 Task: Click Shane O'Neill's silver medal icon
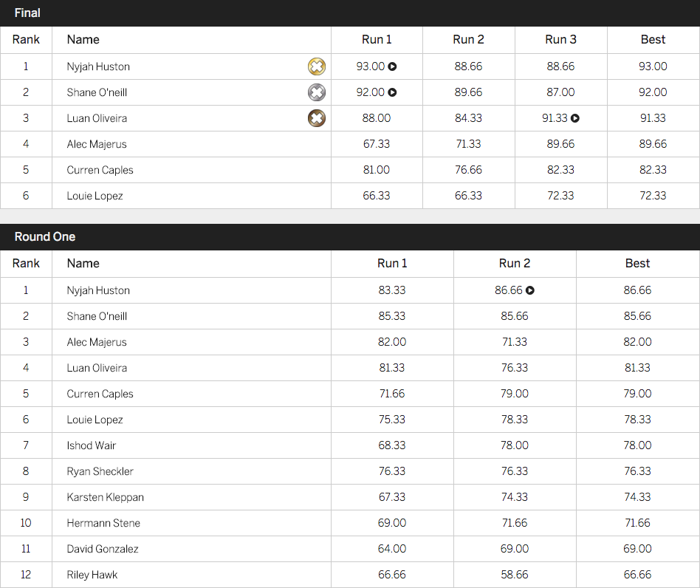coord(316,92)
